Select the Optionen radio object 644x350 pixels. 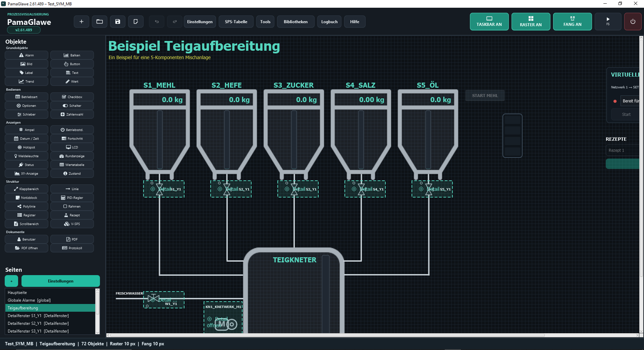pos(26,105)
